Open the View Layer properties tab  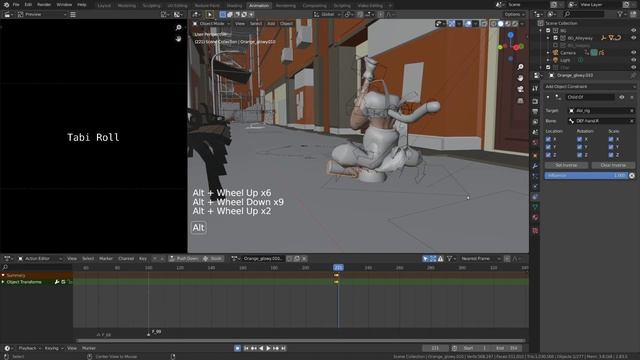[535, 122]
